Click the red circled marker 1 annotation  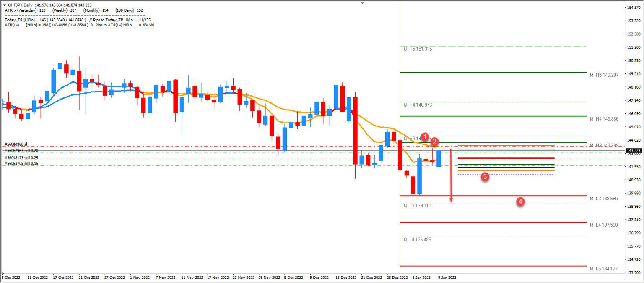tap(426, 137)
